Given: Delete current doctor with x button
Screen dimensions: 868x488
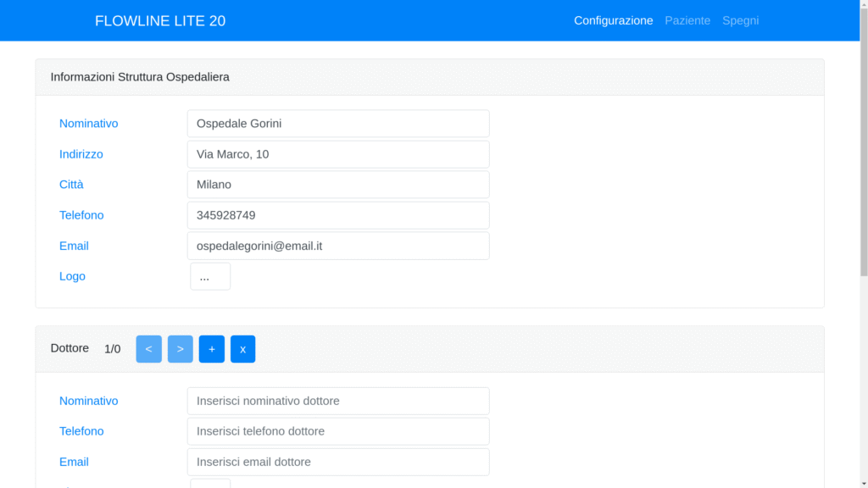Looking at the screenshot, I should (x=242, y=349).
